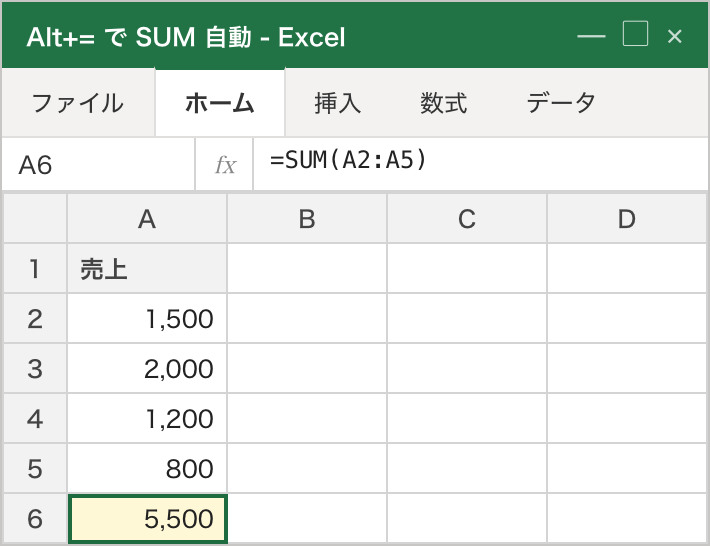Image resolution: width=710 pixels, height=546 pixels.
Task: Select cell with value 800
Action: [x=147, y=468]
